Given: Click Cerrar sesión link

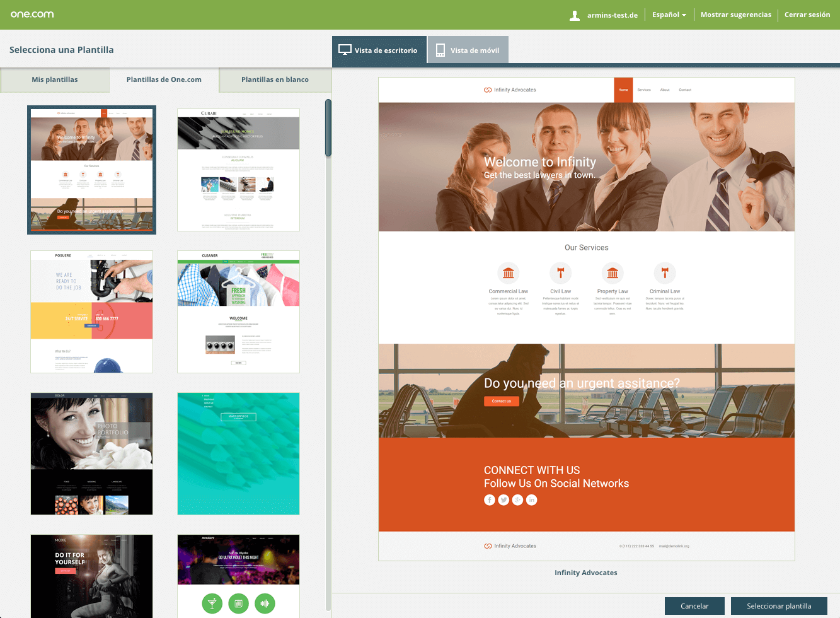Looking at the screenshot, I should coord(807,15).
